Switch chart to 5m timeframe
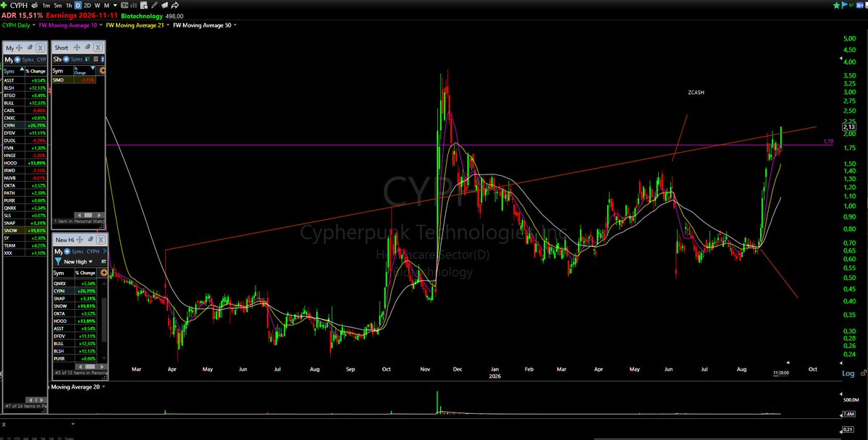 58,6
